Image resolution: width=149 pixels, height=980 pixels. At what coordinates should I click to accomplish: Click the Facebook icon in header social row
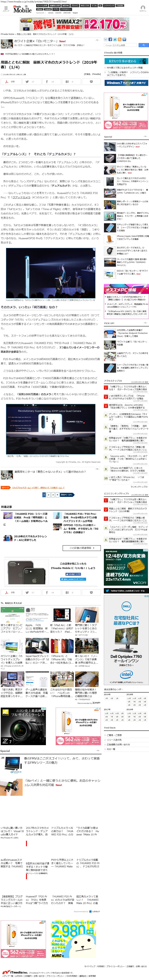coord(110,39)
